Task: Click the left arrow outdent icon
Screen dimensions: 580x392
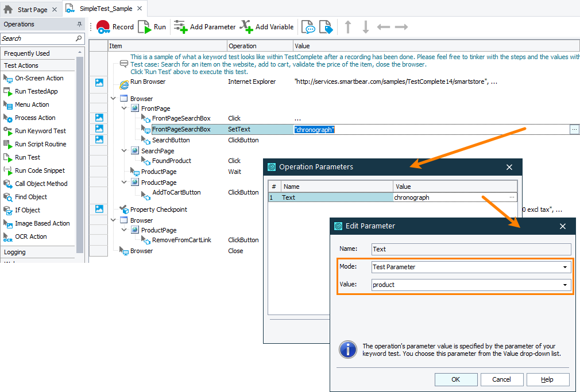Action: [x=383, y=27]
